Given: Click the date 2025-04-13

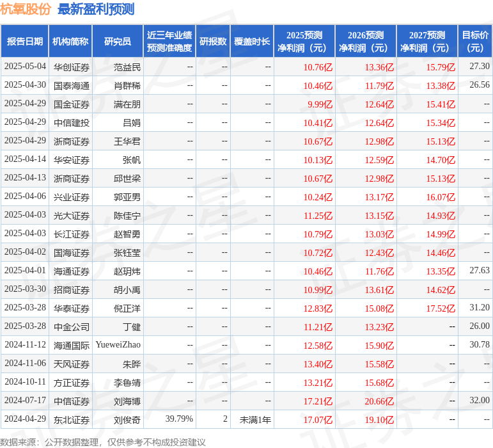Looking at the screenshot, I should tap(25, 178).
